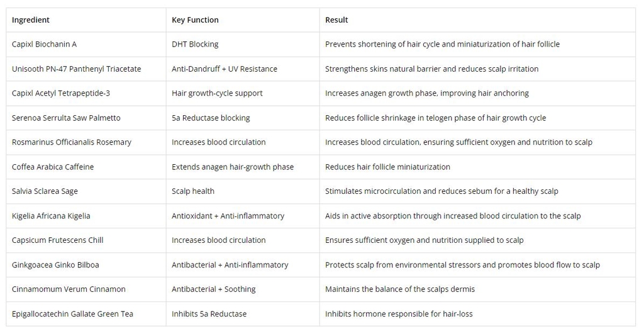Click the Hair growth-cycle support text
This screenshot has height=336, width=644.
coord(217,93)
